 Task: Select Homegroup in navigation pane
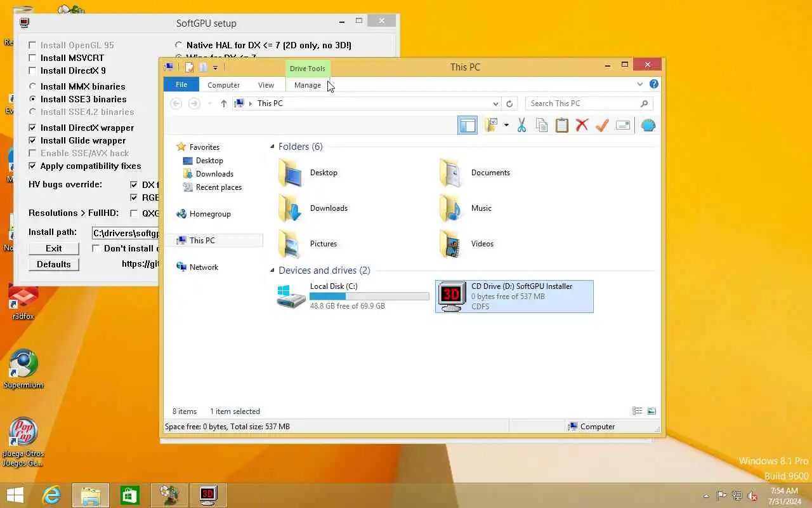point(210,214)
